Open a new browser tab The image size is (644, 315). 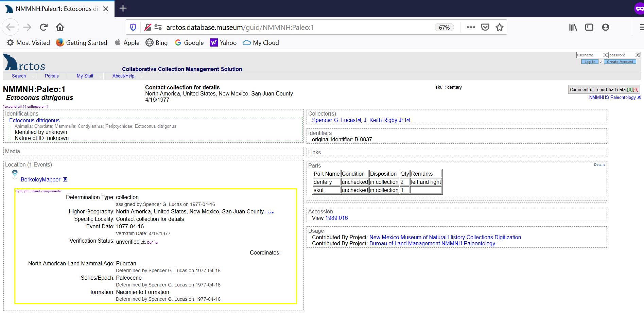click(x=123, y=8)
